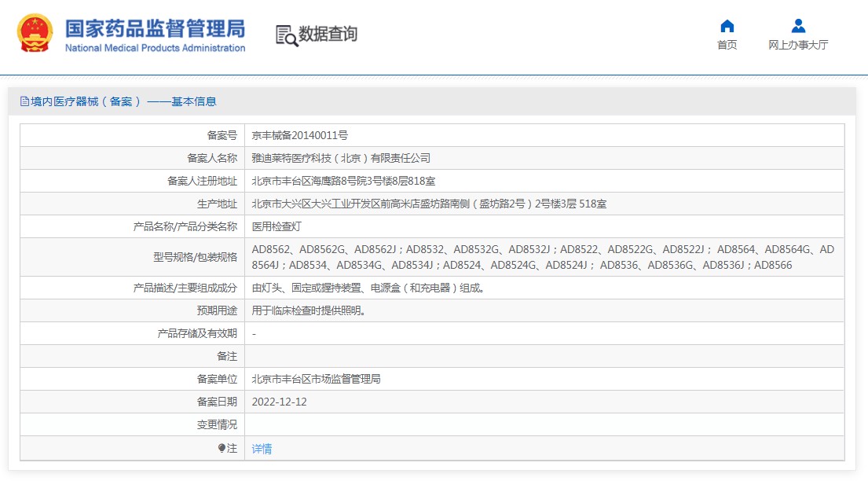Select 雅迪莱特医疗科技（北京）有限责任公司
868x481 pixels.
[x=341, y=158]
